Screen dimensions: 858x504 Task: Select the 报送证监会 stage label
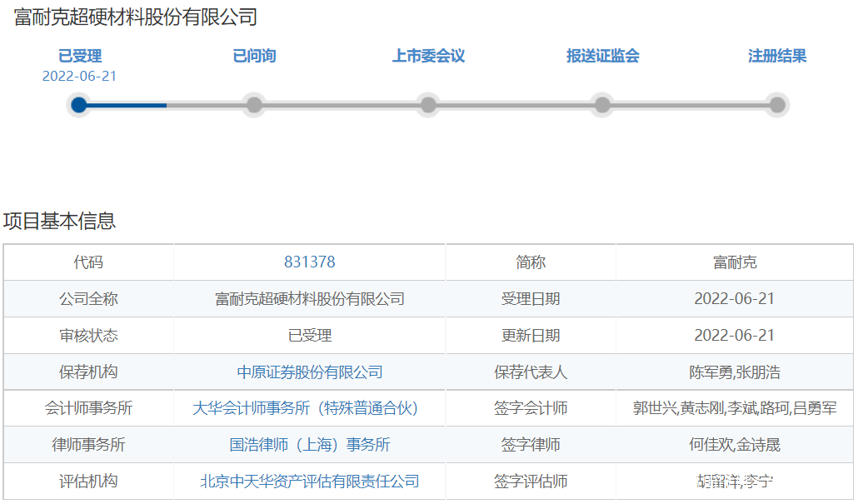click(x=603, y=57)
